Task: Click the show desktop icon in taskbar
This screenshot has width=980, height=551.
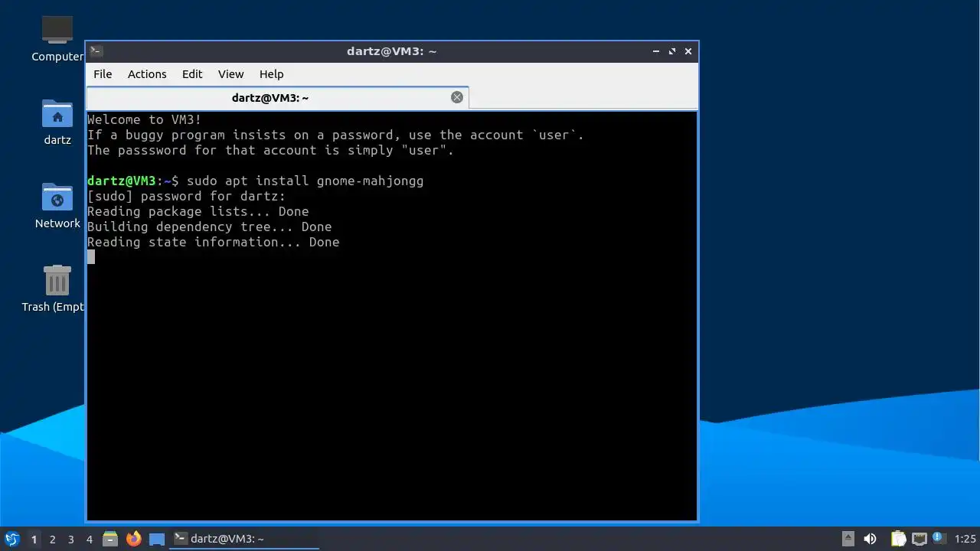Action: click(x=157, y=539)
